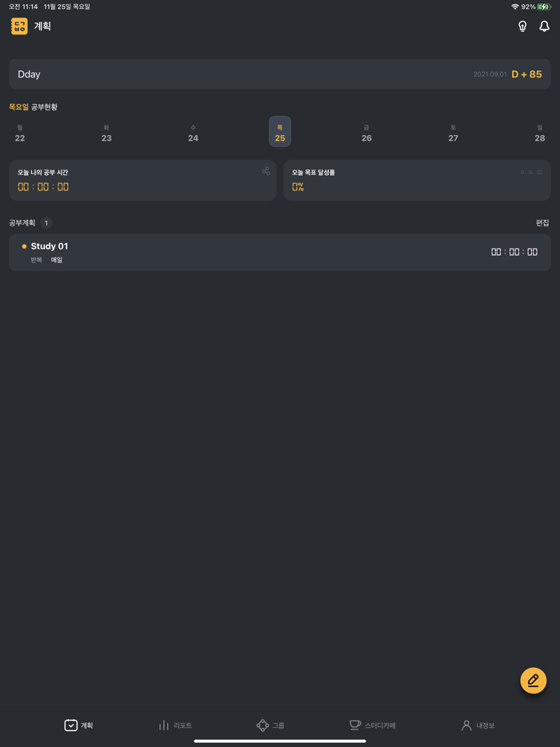Viewport: 560px width, 747px height.
Task: Open the 내정보 profile tab
Action: click(x=478, y=725)
